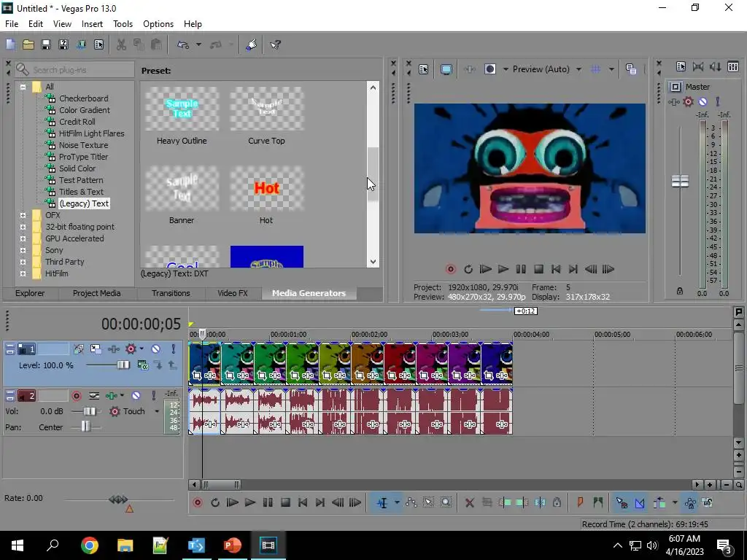
Task: Switch to the Transitions tab
Action: pos(171,293)
